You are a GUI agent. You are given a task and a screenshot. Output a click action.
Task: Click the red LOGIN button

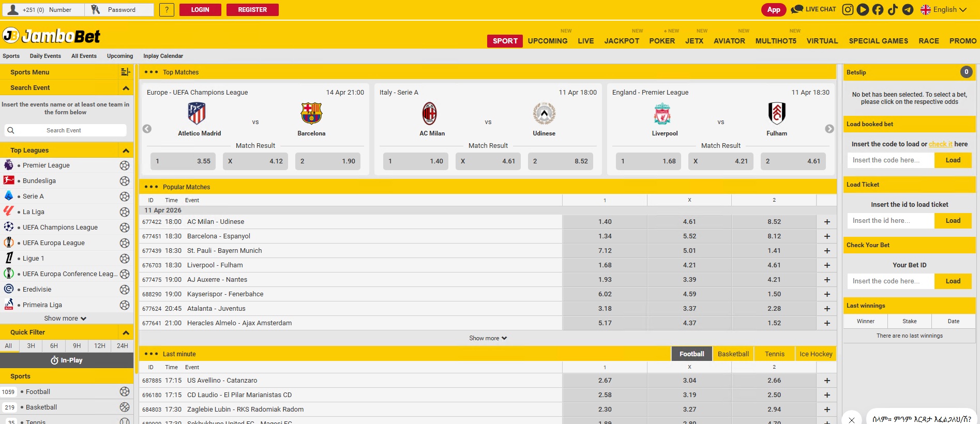(200, 10)
